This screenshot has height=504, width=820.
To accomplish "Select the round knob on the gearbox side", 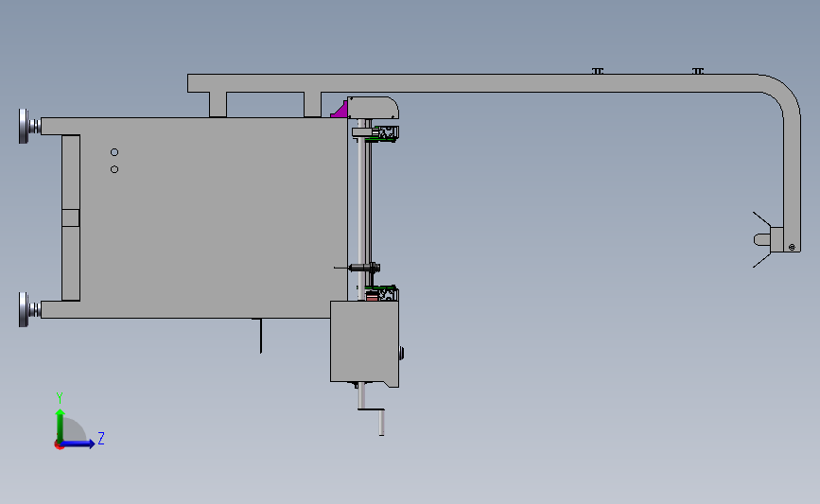I will pos(402,353).
